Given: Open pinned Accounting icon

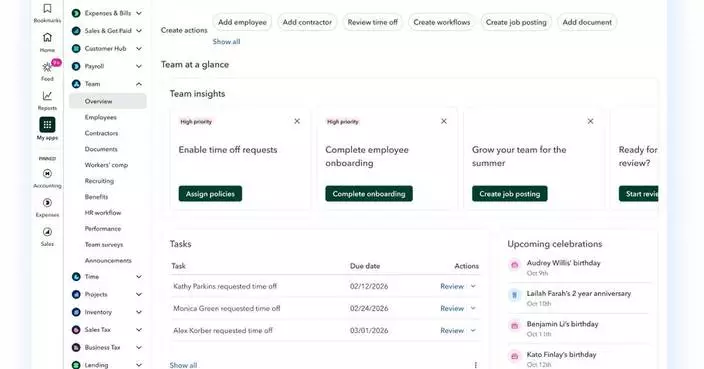Looking at the screenshot, I should tap(47, 174).
